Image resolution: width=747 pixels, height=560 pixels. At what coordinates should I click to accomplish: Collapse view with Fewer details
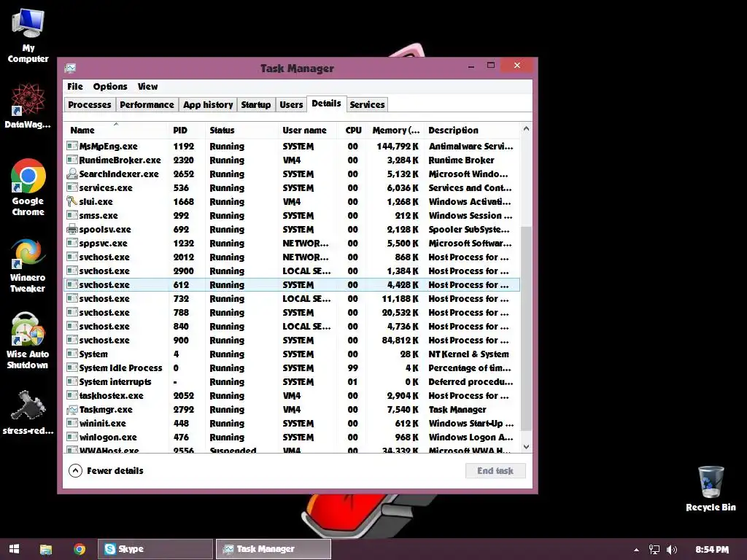click(106, 470)
